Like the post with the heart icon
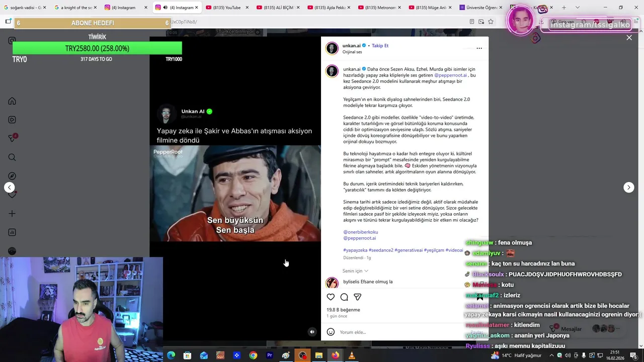The image size is (644, 362). pos(331,297)
